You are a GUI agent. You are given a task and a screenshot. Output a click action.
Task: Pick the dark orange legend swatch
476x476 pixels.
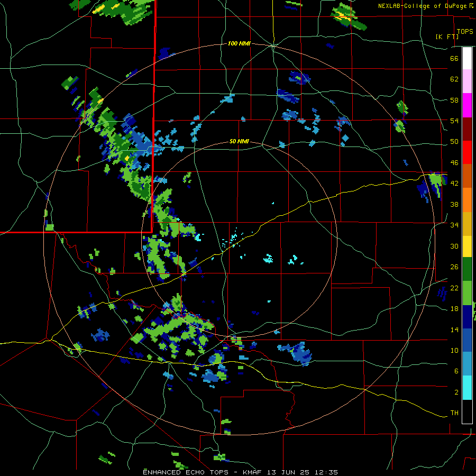pyautogui.click(x=467, y=176)
